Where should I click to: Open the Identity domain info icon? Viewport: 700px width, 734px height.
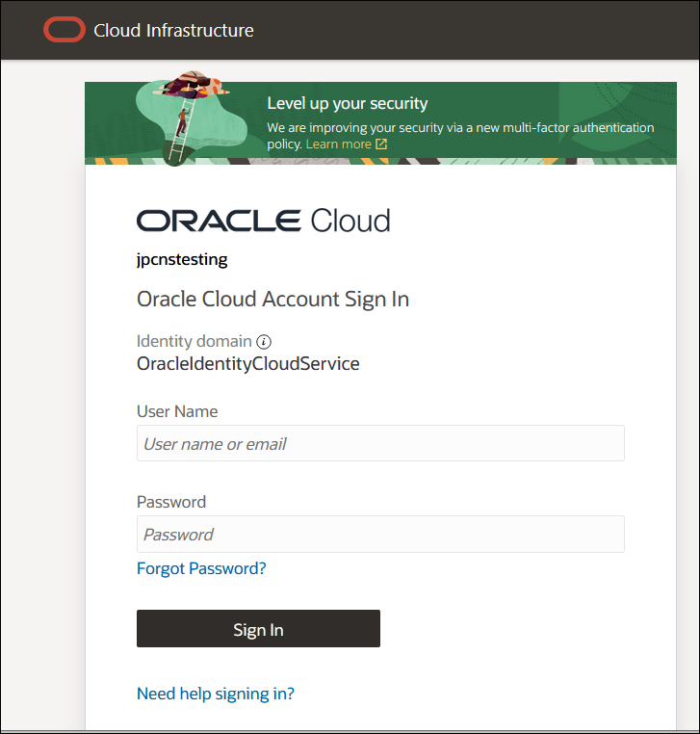point(264,342)
